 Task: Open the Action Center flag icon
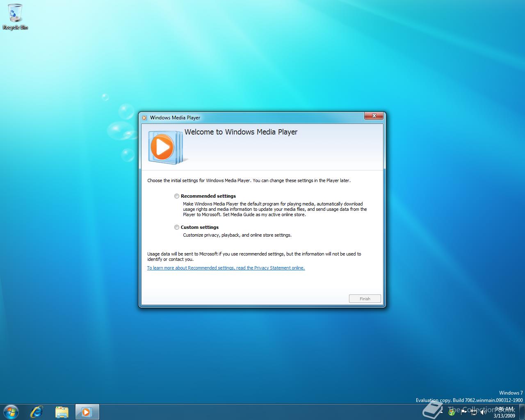tap(463, 412)
